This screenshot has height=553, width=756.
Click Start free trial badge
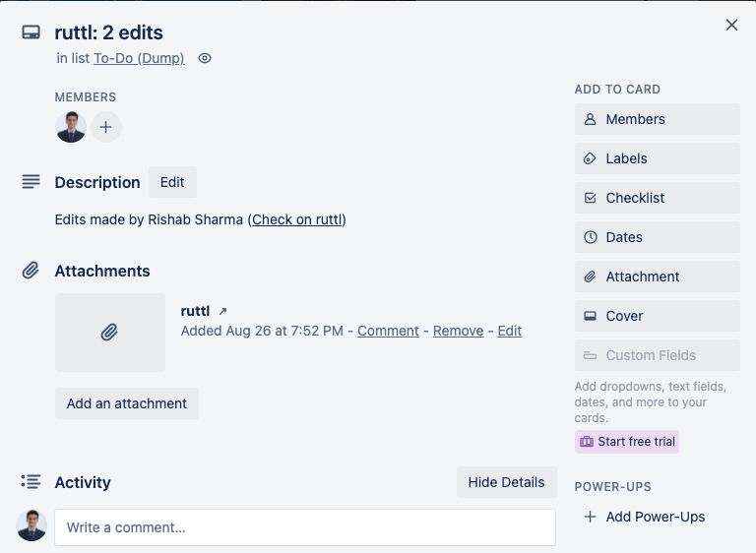click(x=627, y=442)
